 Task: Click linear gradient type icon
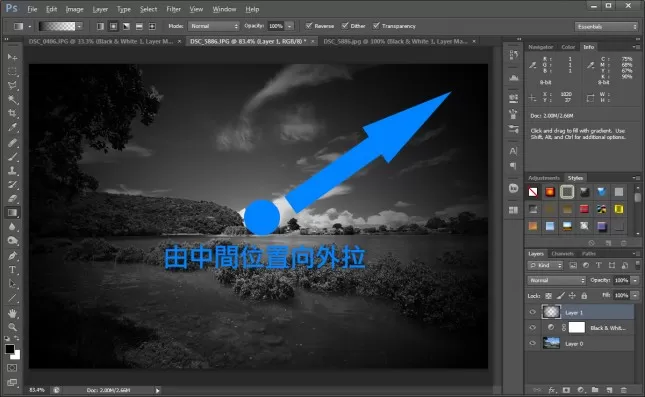click(x=100, y=26)
